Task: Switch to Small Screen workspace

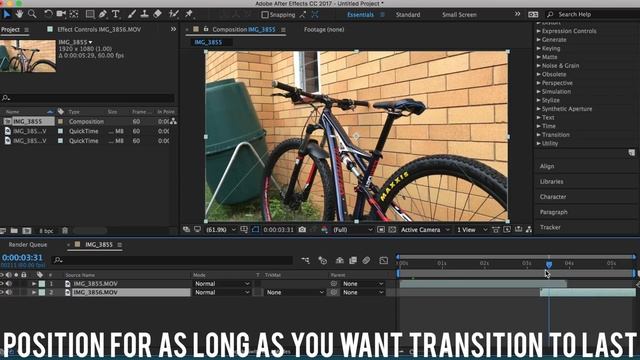Action: (459, 15)
